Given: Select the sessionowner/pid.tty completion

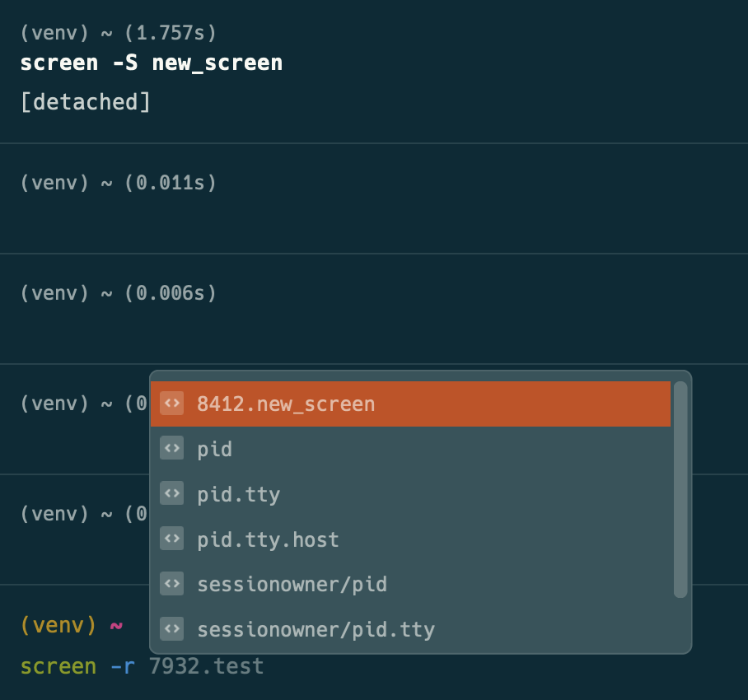Looking at the screenshot, I should [x=316, y=629].
